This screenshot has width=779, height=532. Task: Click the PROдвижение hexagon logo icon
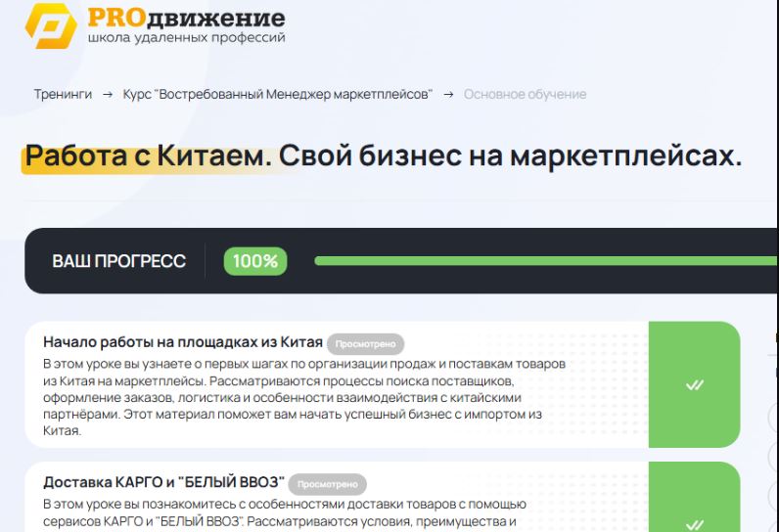point(51,26)
